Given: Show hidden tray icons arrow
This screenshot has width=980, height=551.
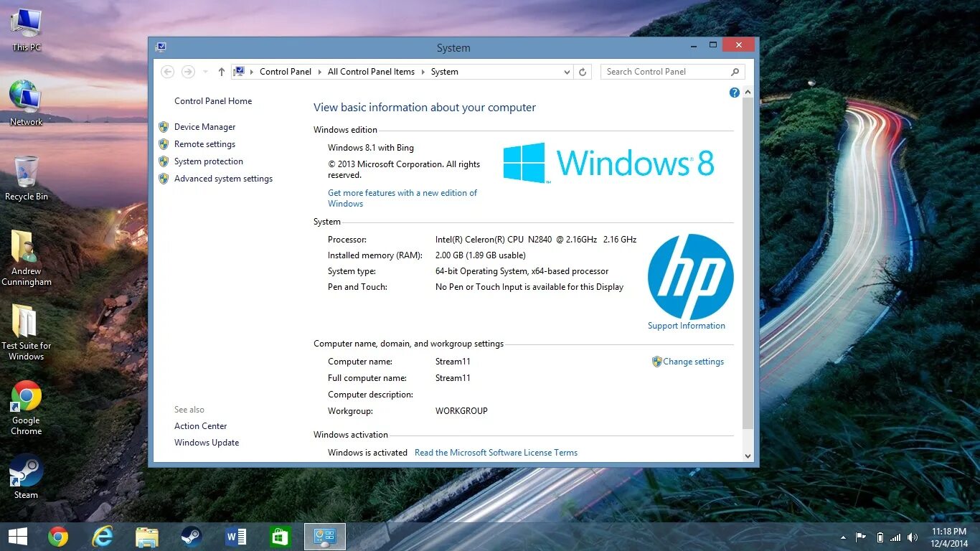Looking at the screenshot, I should tap(843, 537).
